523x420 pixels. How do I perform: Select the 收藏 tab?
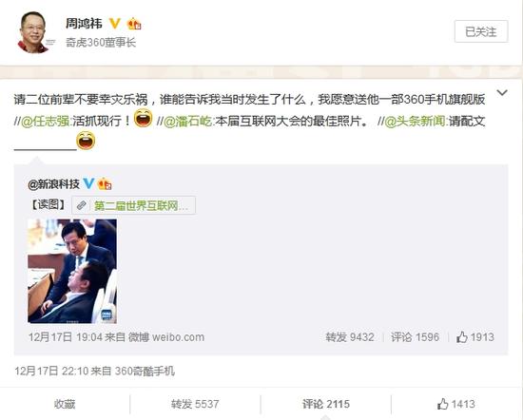65,404
